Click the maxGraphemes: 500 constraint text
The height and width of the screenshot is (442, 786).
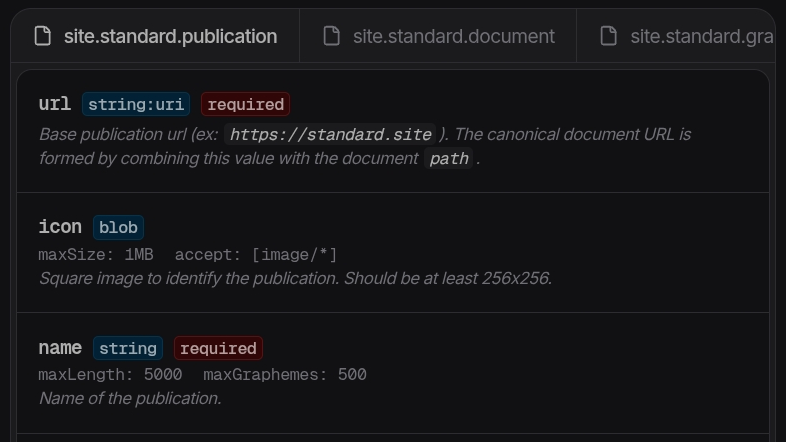pos(285,374)
